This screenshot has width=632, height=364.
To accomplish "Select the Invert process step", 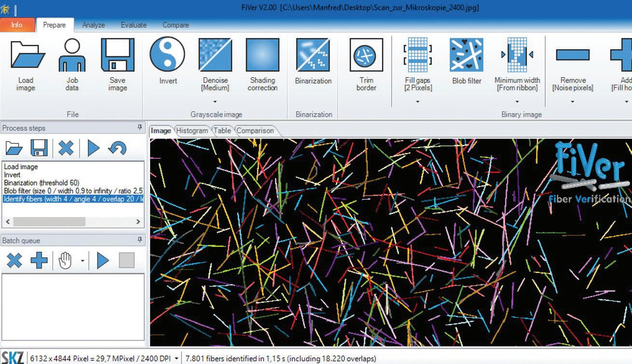I will point(73,175).
